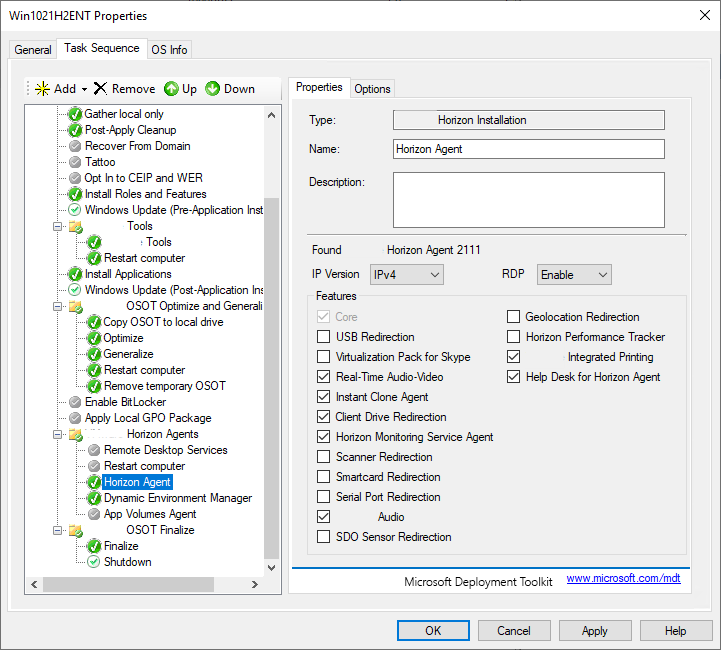Open the IP Version dropdown
The image size is (721, 650).
[x=406, y=274]
